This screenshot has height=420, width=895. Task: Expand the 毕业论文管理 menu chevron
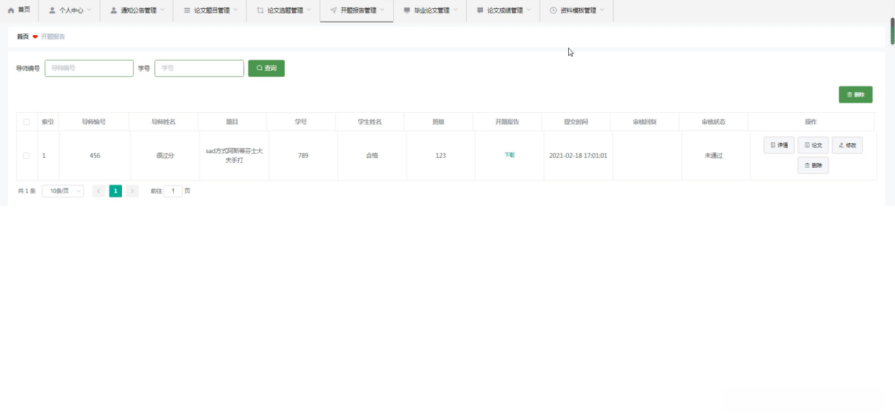point(455,10)
